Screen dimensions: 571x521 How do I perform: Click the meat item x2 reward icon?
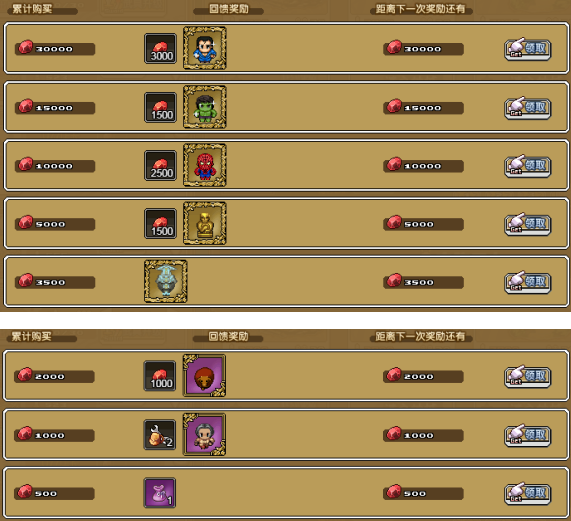160,435
